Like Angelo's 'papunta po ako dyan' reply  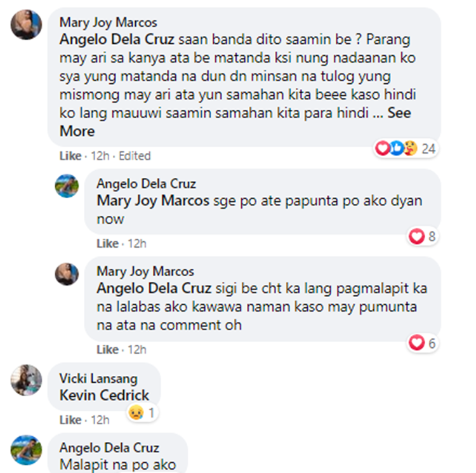(107, 243)
